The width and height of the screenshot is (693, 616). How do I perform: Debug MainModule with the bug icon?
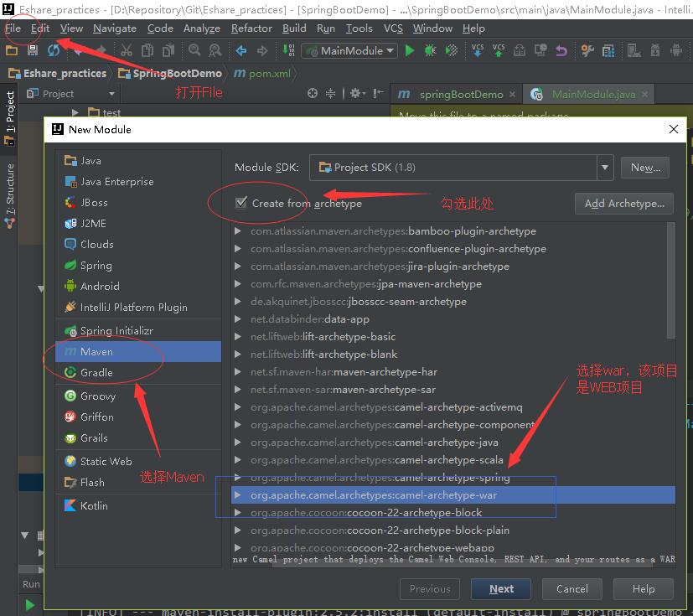click(431, 50)
